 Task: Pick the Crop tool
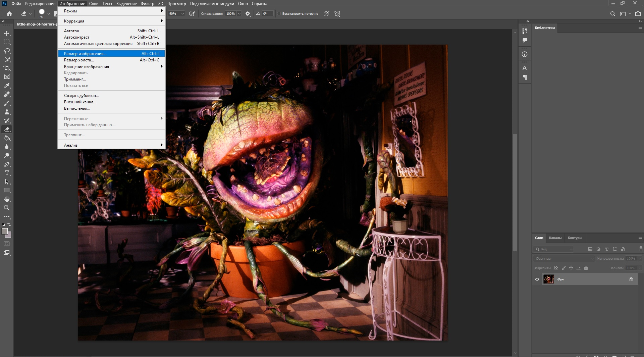(x=7, y=68)
